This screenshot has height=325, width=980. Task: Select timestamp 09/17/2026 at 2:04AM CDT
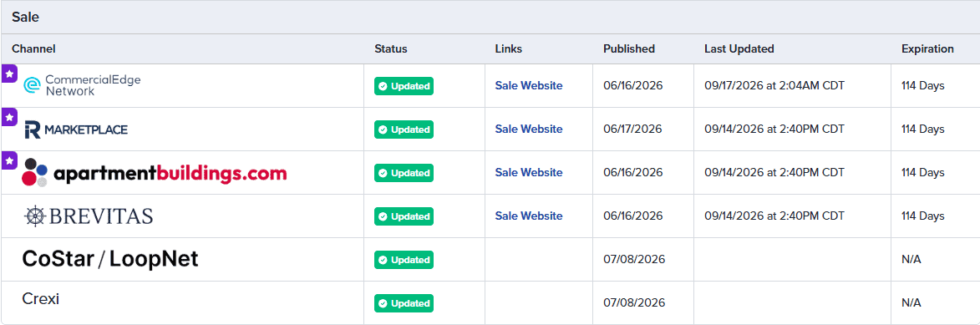tap(774, 85)
